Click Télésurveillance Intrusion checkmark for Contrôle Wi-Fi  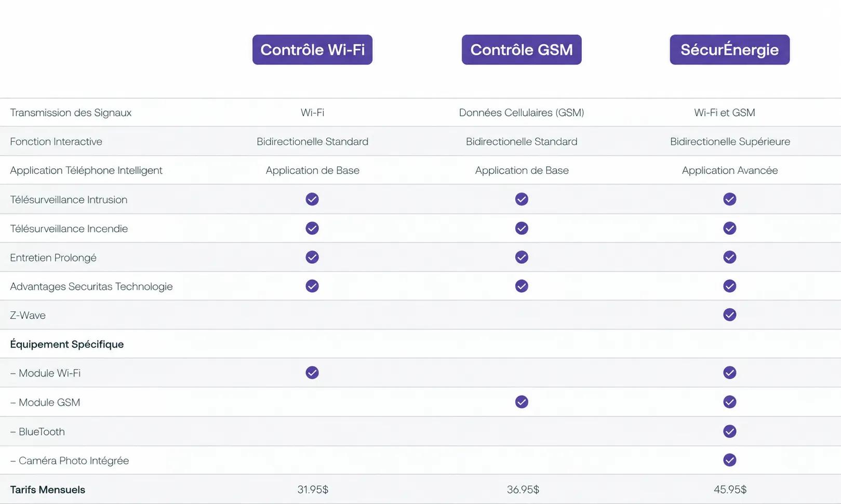[312, 199]
